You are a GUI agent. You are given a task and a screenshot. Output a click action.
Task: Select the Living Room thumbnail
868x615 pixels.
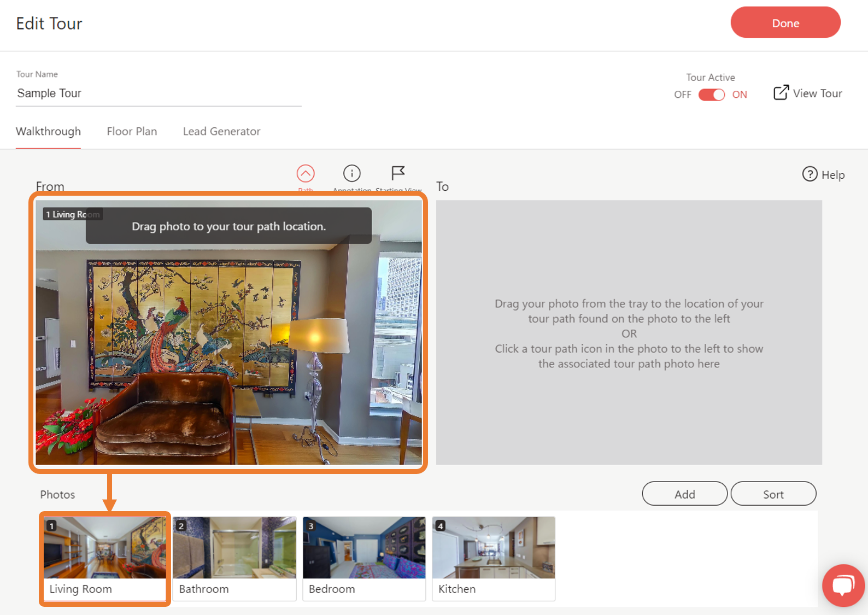105,548
